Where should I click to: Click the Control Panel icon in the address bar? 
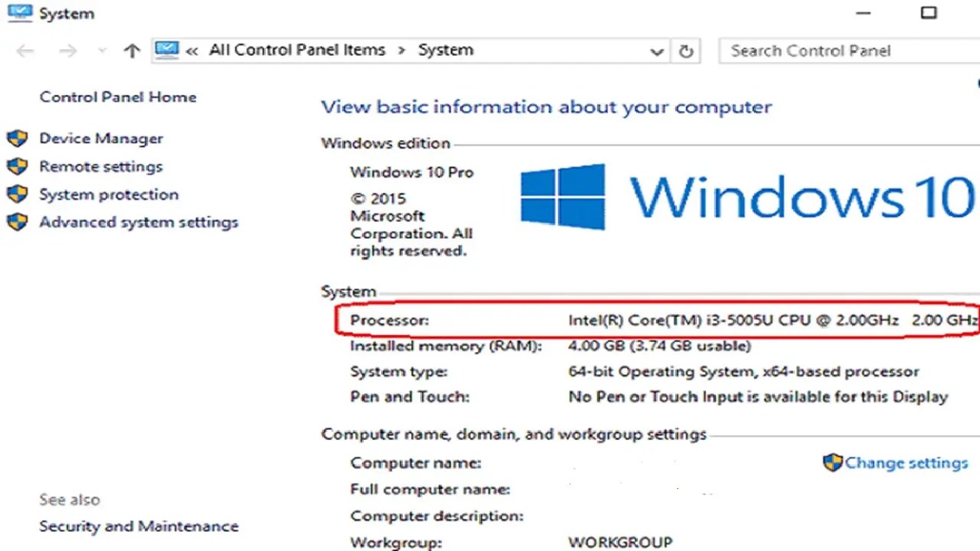[x=168, y=49]
